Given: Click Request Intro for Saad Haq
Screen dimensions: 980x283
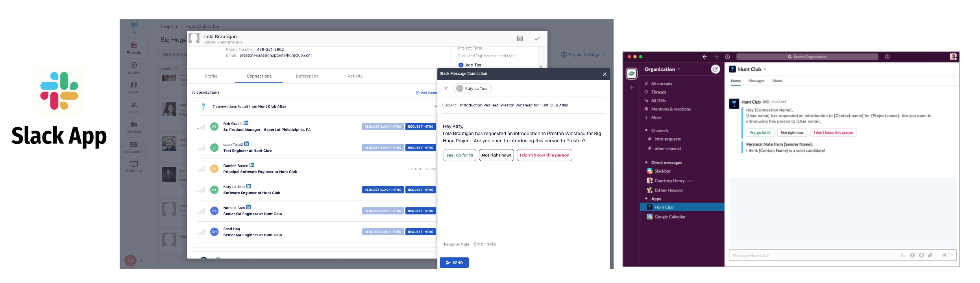Looking at the screenshot, I should [420, 232].
